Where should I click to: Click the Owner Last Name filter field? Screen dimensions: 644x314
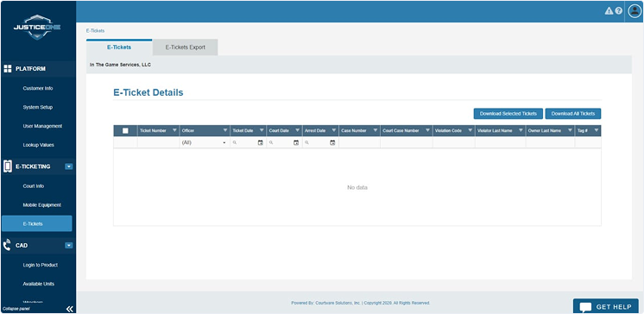(x=551, y=143)
